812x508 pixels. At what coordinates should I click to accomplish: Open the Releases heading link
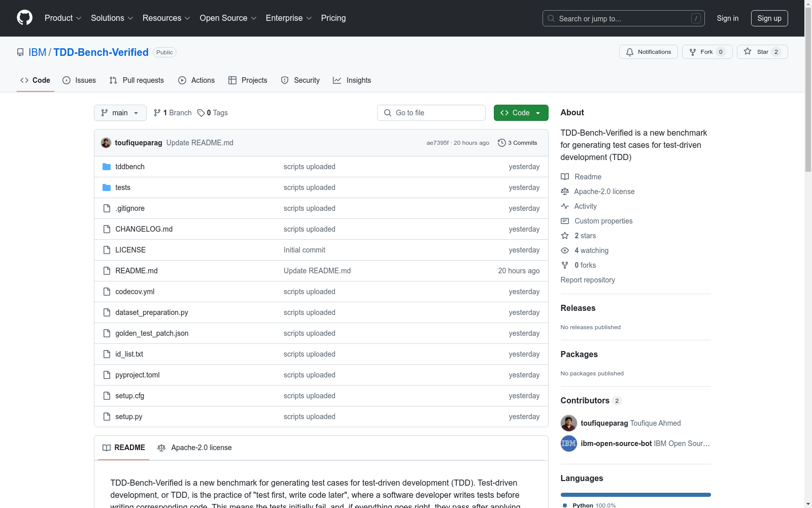coord(578,308)
